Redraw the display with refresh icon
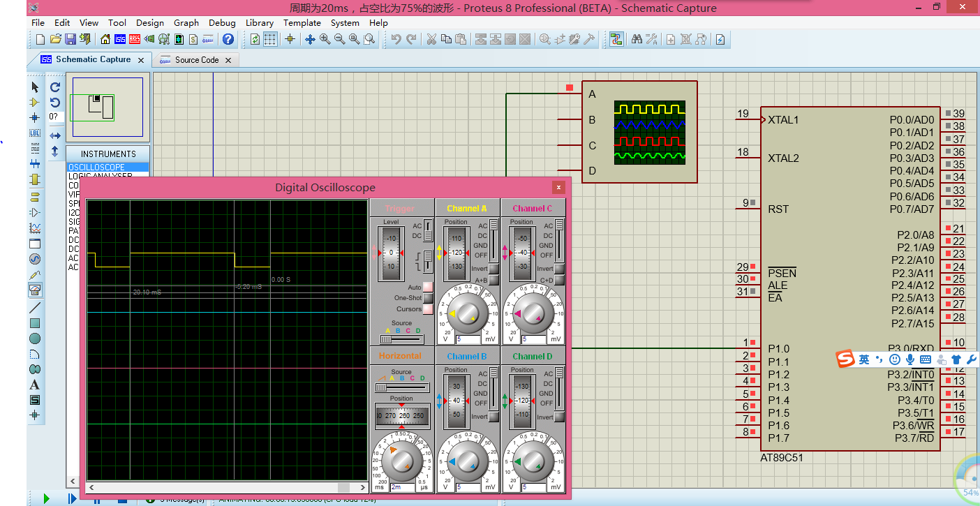 point(255,39)
